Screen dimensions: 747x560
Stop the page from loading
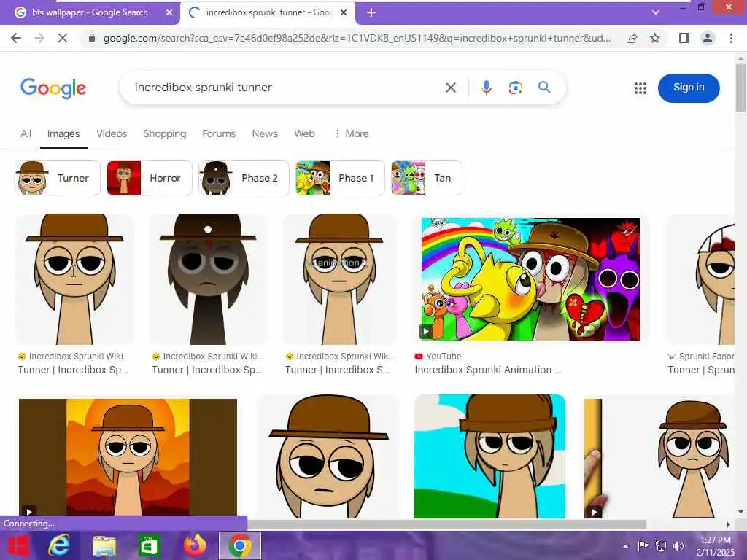coord(63,38)
